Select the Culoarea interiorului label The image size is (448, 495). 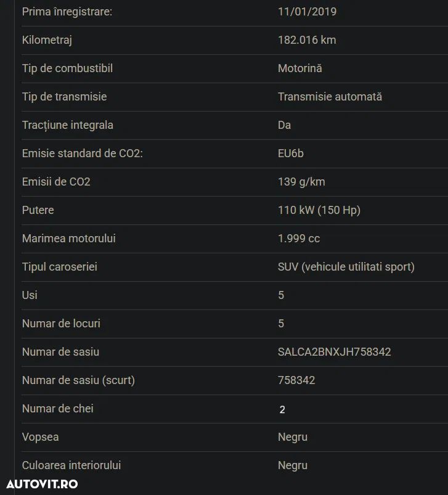71,465
